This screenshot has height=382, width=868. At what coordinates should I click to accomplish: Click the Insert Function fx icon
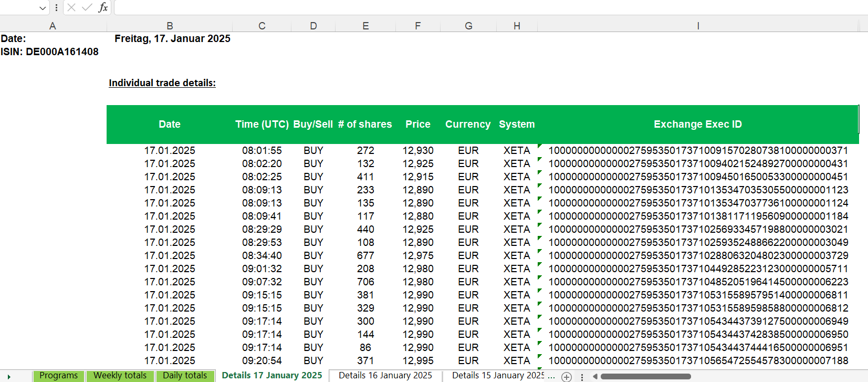103,7
